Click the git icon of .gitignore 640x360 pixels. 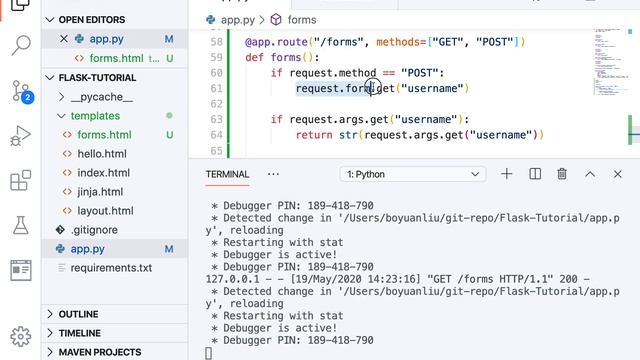60,230
